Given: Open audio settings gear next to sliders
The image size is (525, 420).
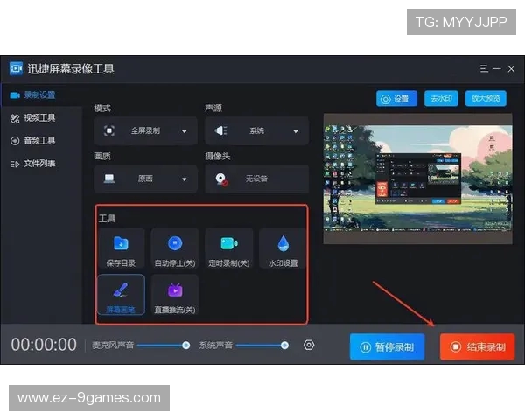Looking at the screenshot, I should (309, 345).
